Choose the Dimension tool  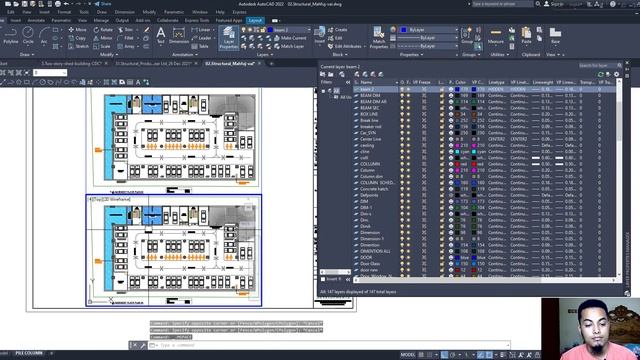[179, 35]
